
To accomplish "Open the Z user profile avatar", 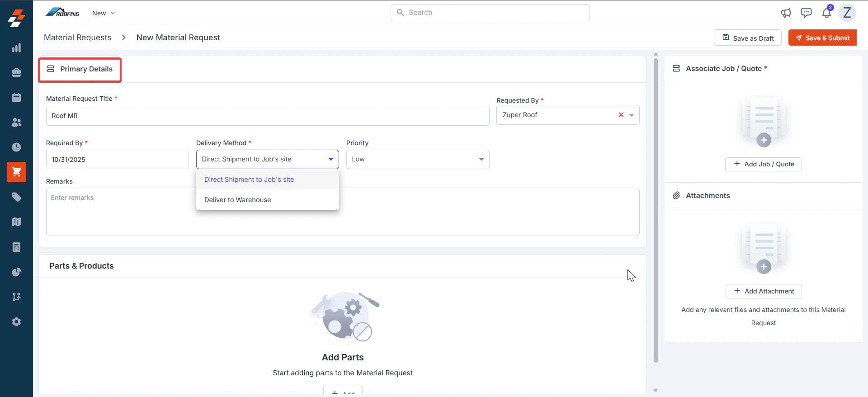I will 847,13.
